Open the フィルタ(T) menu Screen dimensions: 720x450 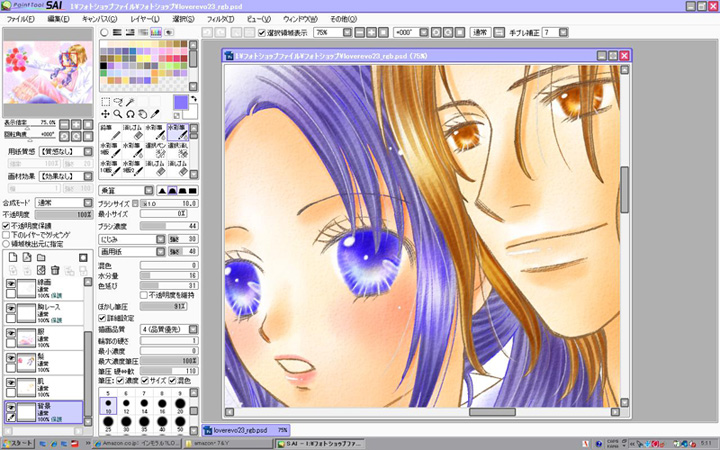(220, 19)
